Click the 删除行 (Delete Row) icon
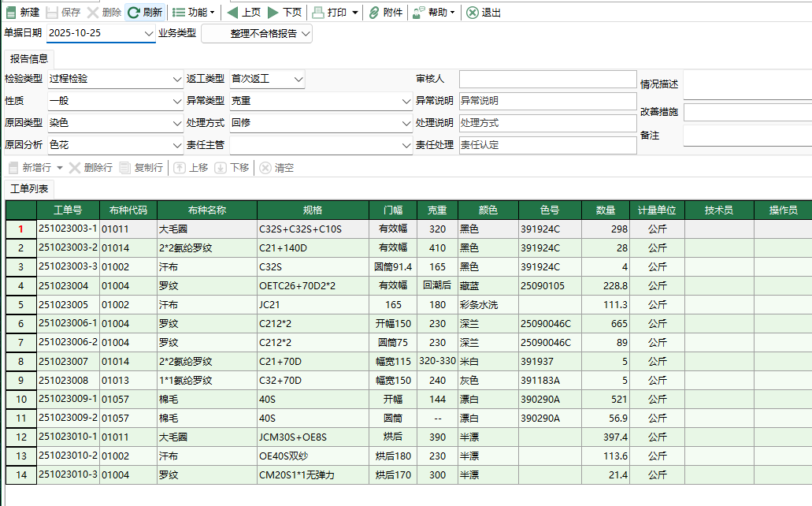Image resolution: width=812 pixels, height=506 pixels. click(85, 167)
